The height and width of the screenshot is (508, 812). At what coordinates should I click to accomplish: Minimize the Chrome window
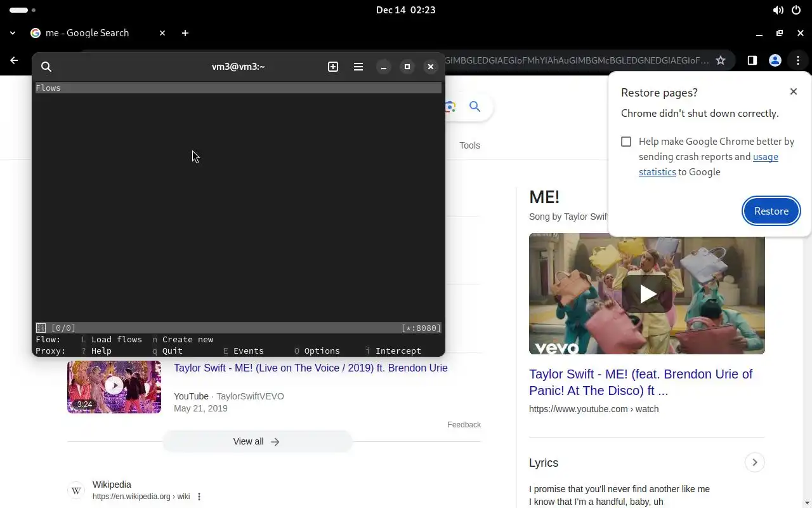[x=759, y=33]
